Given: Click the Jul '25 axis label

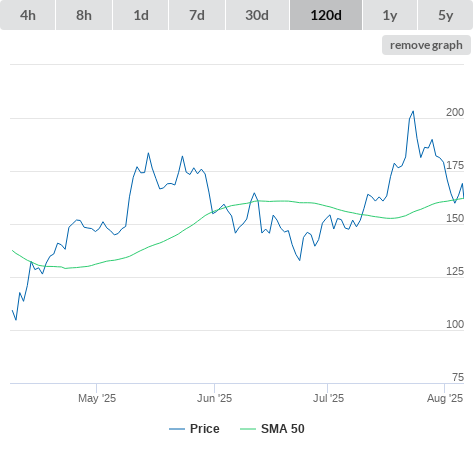Looking at the screenshot, I should click(x=328, y=398).
